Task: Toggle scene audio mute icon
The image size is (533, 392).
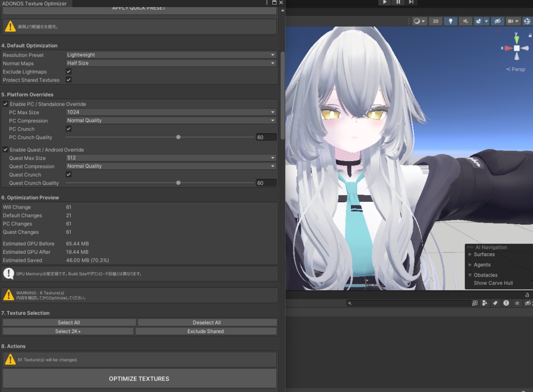Action: coord(465,21)
